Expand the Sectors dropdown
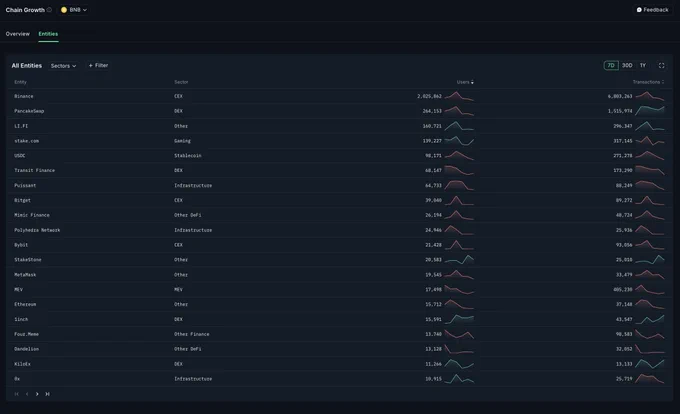 [x=63, y=66]
